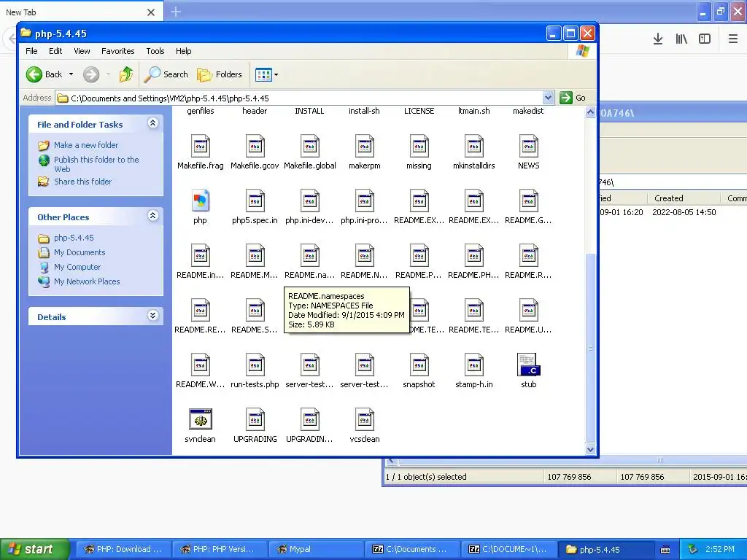Select the vcsclean file icon
The width and height of the screenshot is (747, 560).
[365, 419]
